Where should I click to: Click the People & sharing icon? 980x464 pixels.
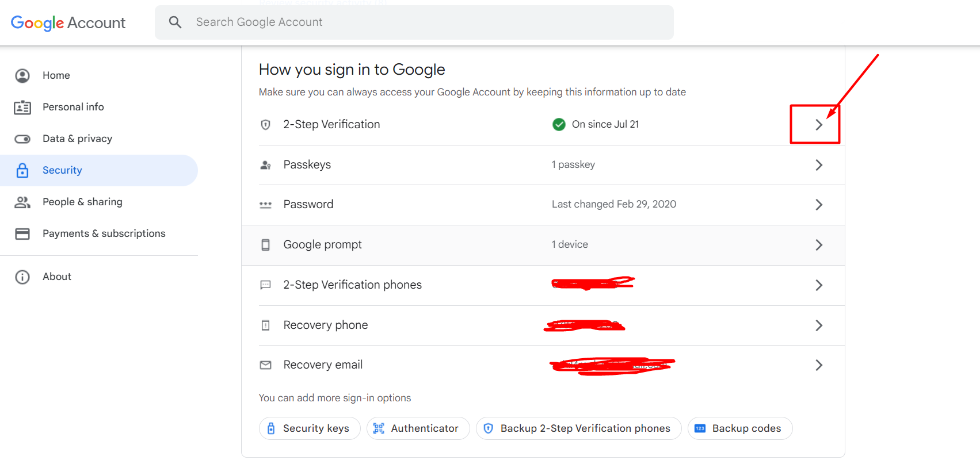tap(22, 202)
